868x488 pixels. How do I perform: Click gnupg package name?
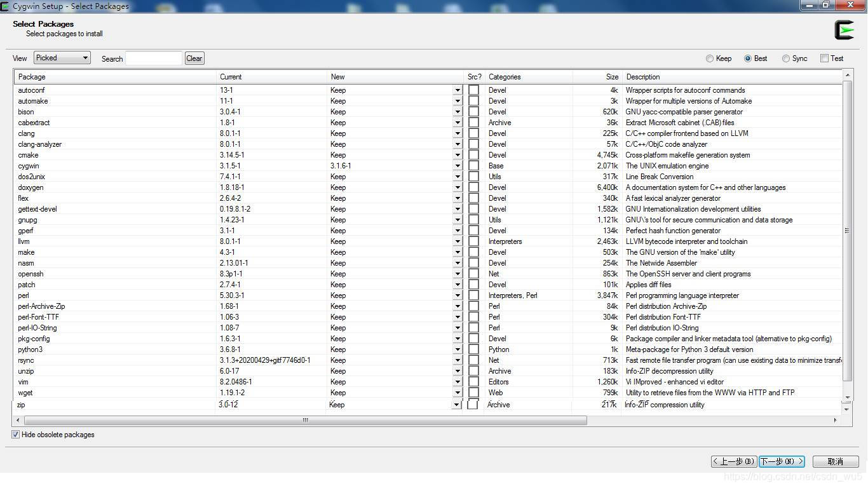(x=27, y=220)
